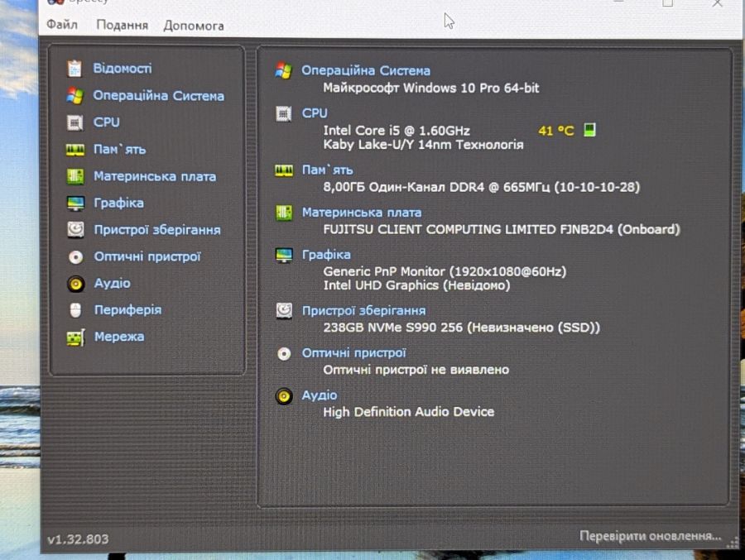Click the optical disc icon in summary panel
Screen dimensions: 745x560
coord(284,354)
